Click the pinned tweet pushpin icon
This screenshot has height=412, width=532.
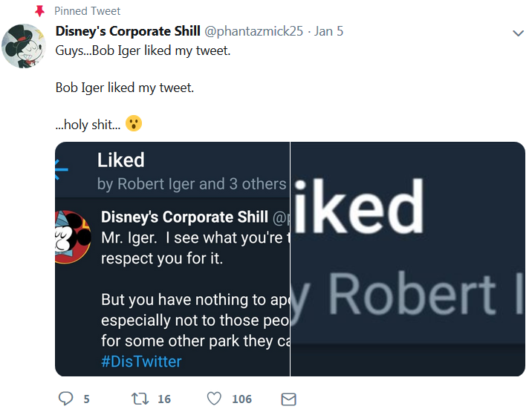(40, 11)
